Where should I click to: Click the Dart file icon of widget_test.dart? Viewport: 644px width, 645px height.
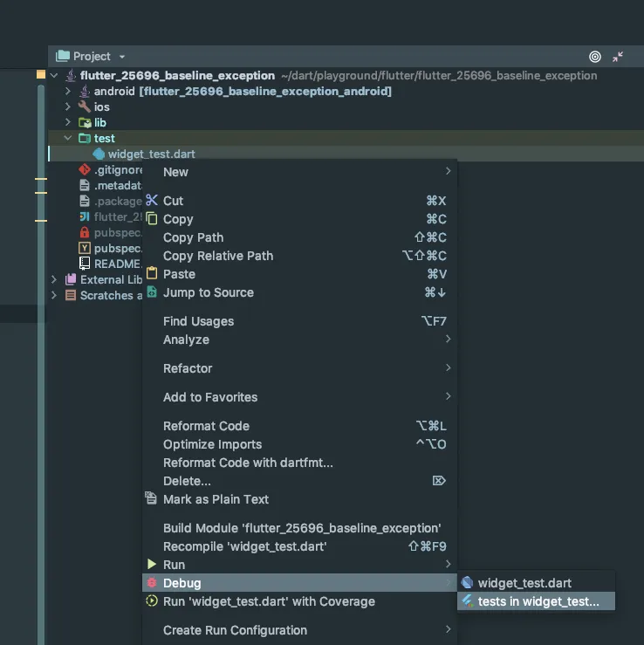[99, 154]
